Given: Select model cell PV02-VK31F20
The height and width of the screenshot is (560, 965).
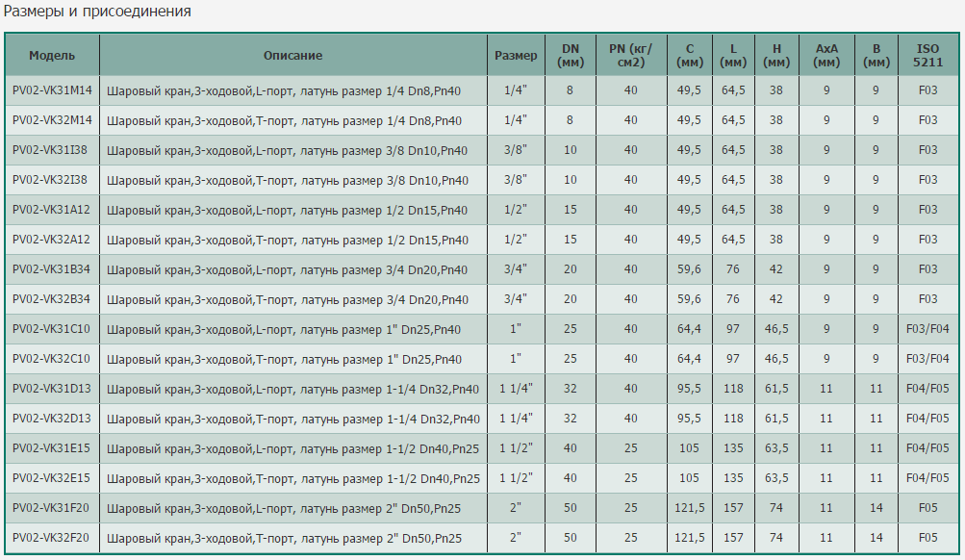Looking at the screenshot, I should (x=52, y=508).
